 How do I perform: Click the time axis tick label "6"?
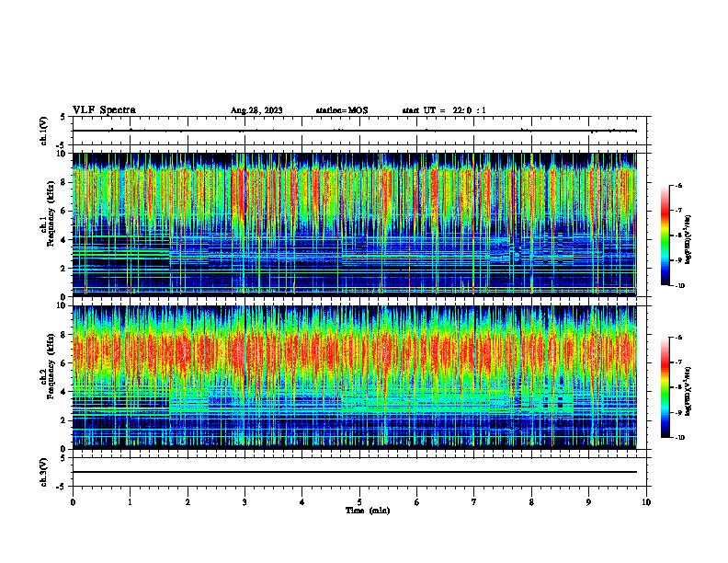[417, 502]
